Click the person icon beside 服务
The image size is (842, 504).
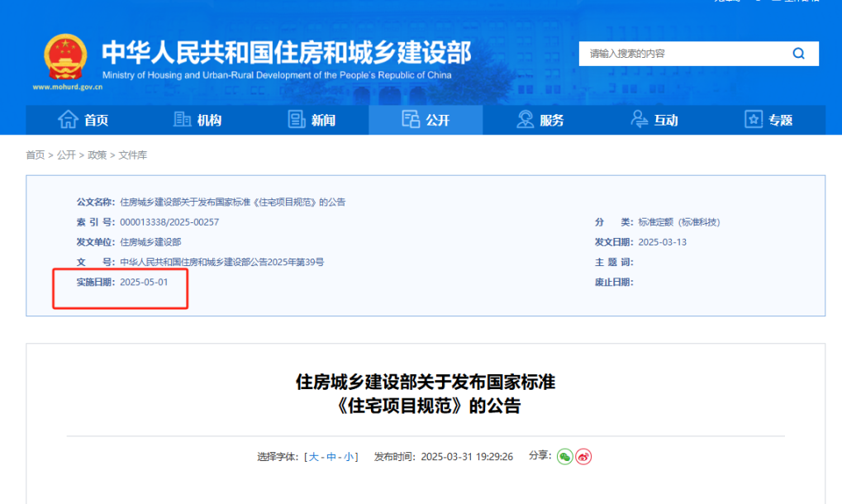click(526, 120)
